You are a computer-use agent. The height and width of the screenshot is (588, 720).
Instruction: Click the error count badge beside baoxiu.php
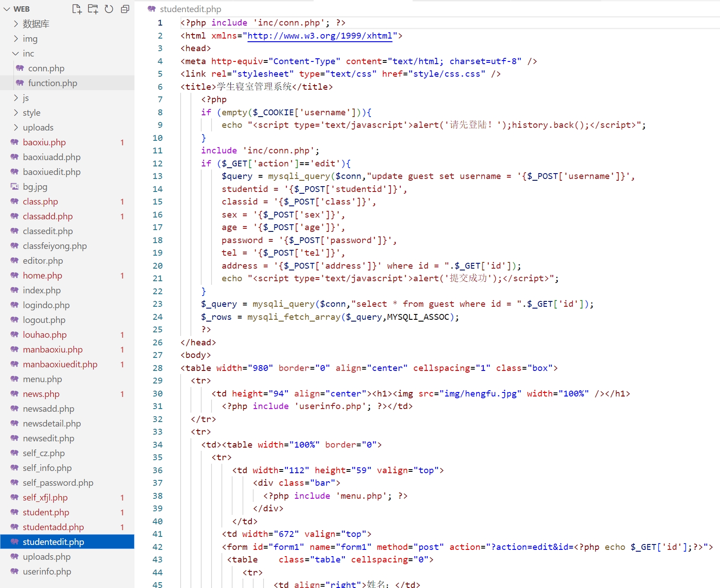click(x=122, y=142)
